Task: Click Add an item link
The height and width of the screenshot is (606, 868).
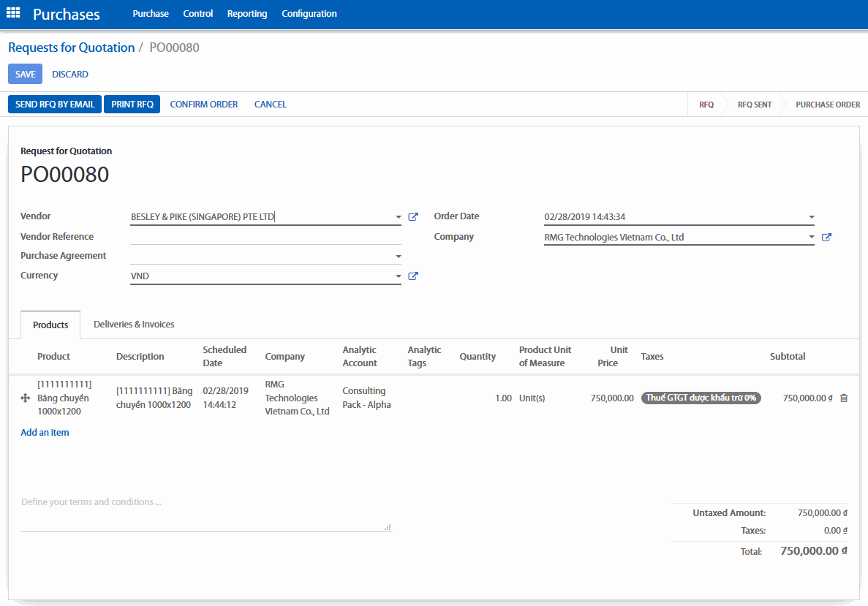Action: [x=45, y=433]
